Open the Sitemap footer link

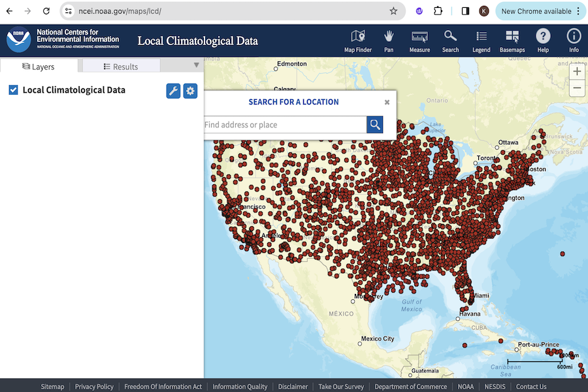coord(52,386)
